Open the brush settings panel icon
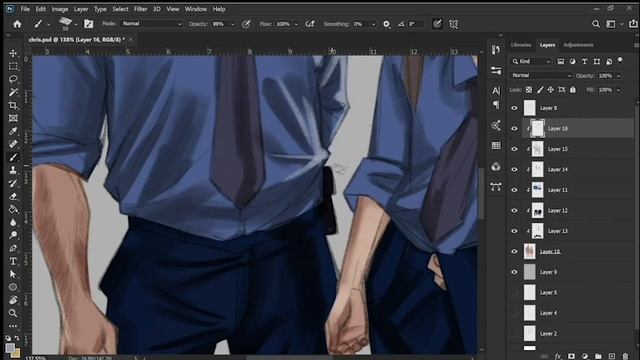 [89, 24]
